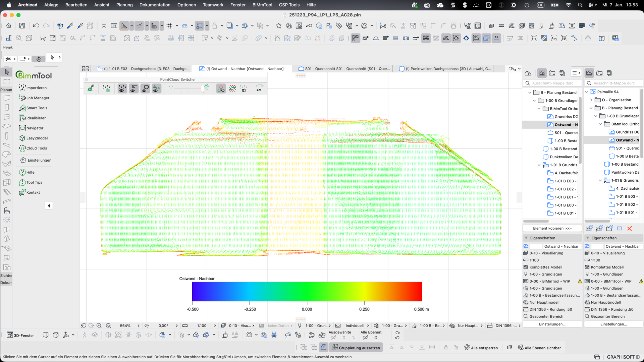Collapse the Eigenschaften section in the left navigator
This screenshot has width=644, height=362.
click(x=526, y=238)
